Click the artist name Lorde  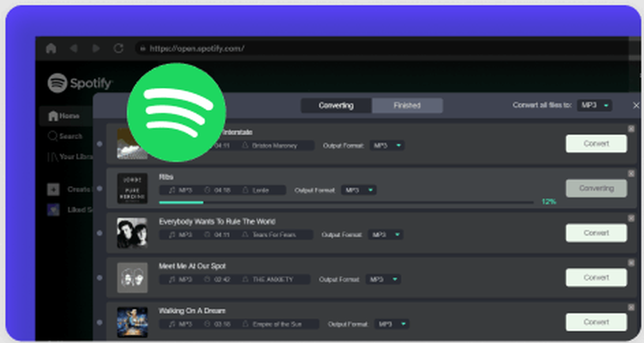point(260,190)
